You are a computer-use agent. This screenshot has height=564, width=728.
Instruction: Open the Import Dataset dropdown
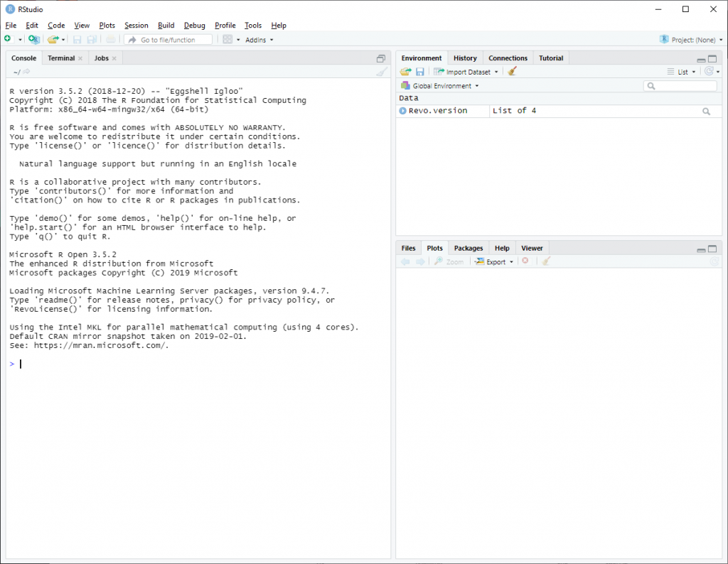click(466, 71)
